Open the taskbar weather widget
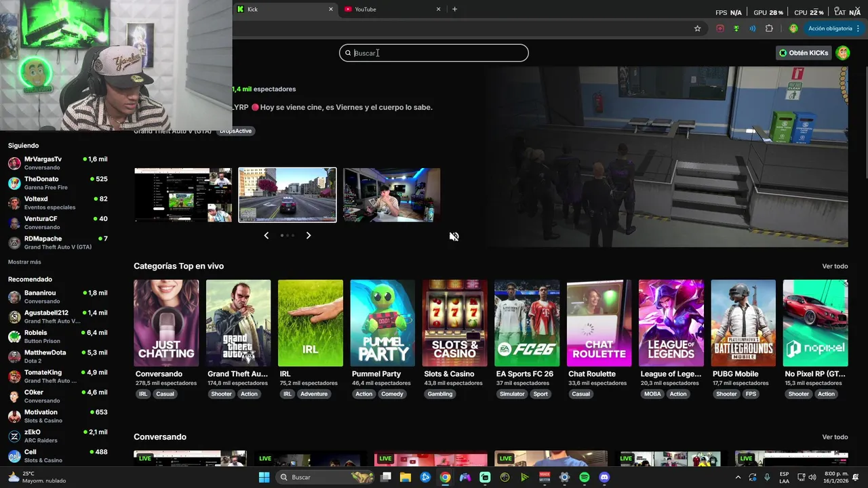This screenshot has width=868, height=488. pos(37,477)
